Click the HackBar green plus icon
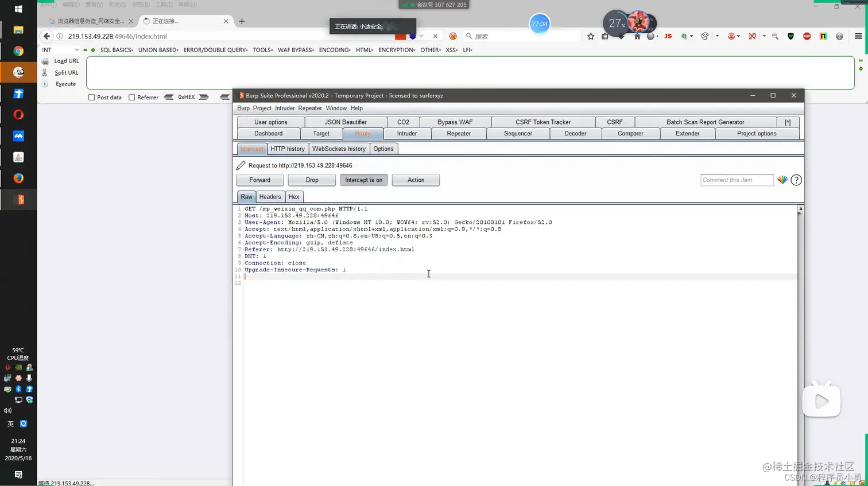 [x=93, y=50]
